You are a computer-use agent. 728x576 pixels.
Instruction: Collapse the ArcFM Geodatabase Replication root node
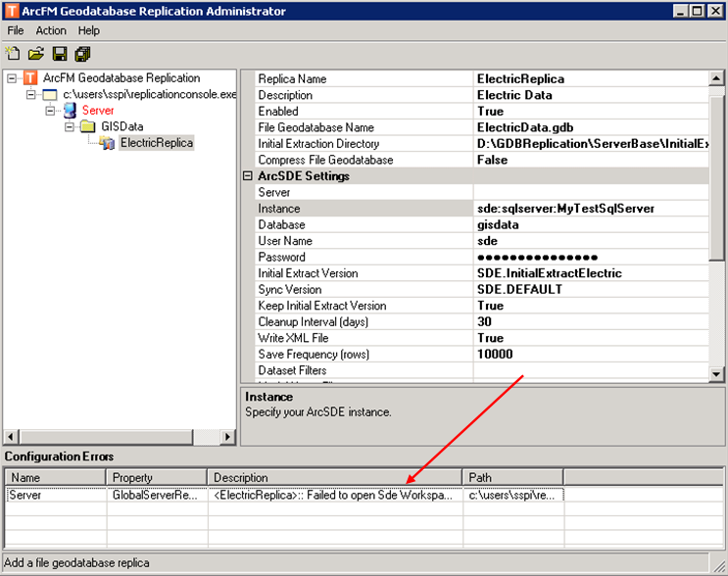click(x=12, y=78)
